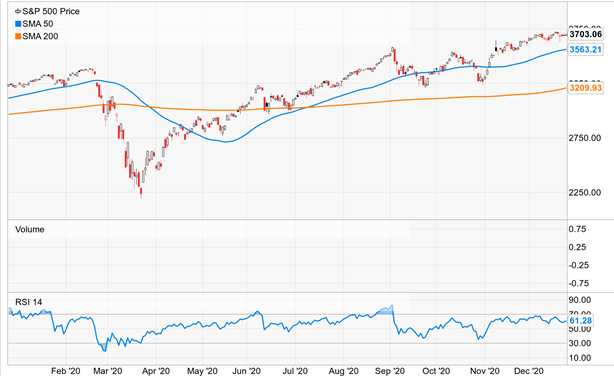The image size is (614, 376).
Task: Click the -0.75 volume axis label
Action: 579,283
